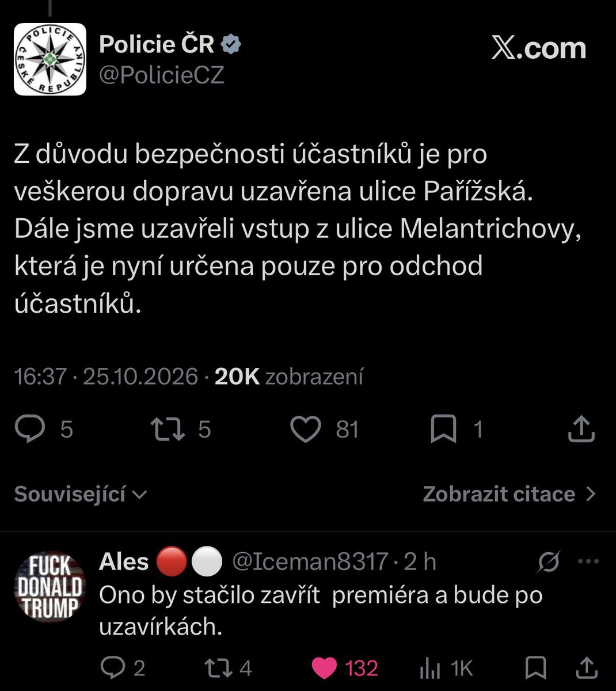Share the Policie ČR post

point(581,430)
